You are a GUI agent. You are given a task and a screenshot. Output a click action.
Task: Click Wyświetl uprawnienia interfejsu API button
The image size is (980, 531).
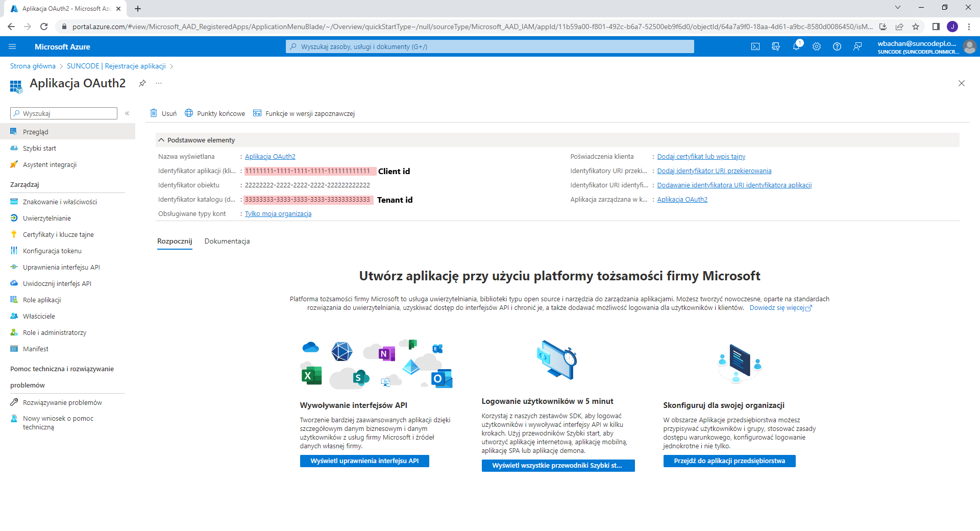tap(364, 461)
